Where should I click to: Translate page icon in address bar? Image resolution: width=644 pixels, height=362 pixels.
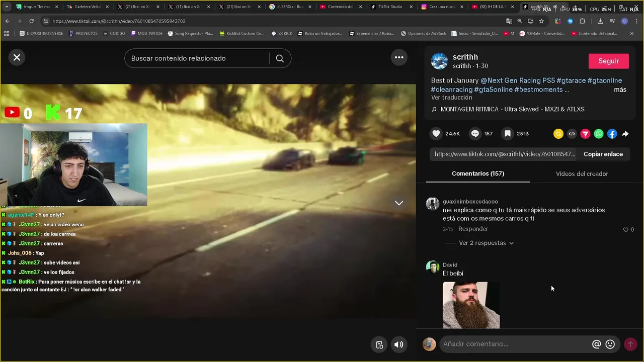tap(509, 21)
